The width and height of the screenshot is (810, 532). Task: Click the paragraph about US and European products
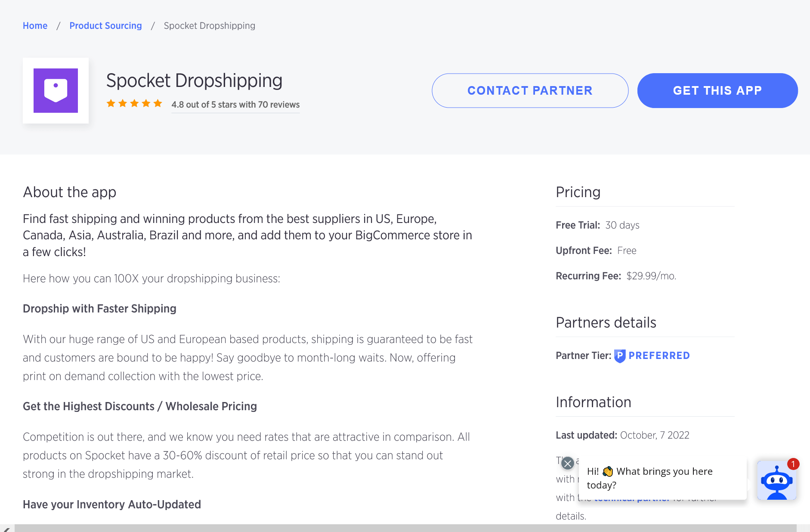tap(247, 358)
